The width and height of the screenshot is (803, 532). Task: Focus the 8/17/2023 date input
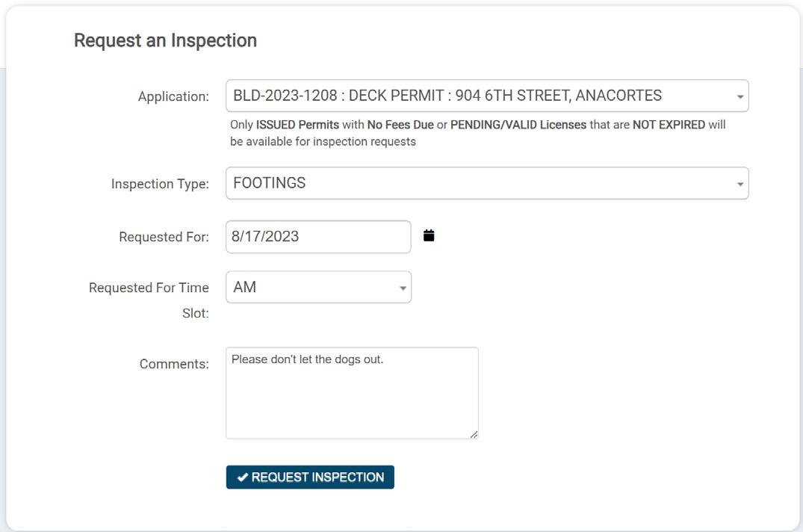tap(317, 237)
